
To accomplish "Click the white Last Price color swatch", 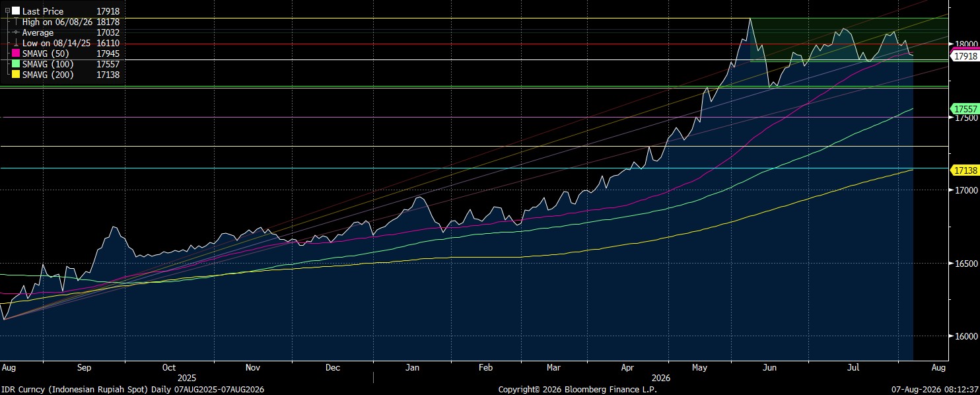I will pyautogui.click(x=16, y=11).
